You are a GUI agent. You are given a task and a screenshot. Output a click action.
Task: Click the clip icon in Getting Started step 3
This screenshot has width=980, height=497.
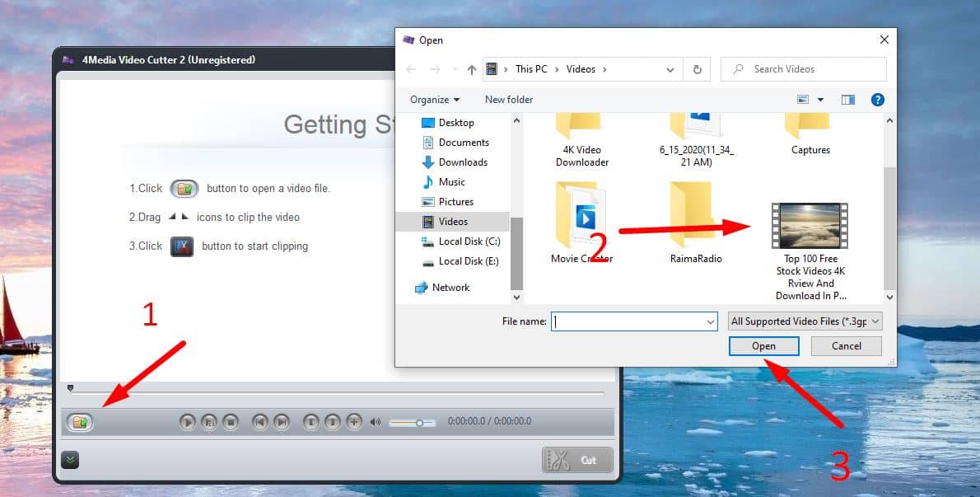[182, 246]
